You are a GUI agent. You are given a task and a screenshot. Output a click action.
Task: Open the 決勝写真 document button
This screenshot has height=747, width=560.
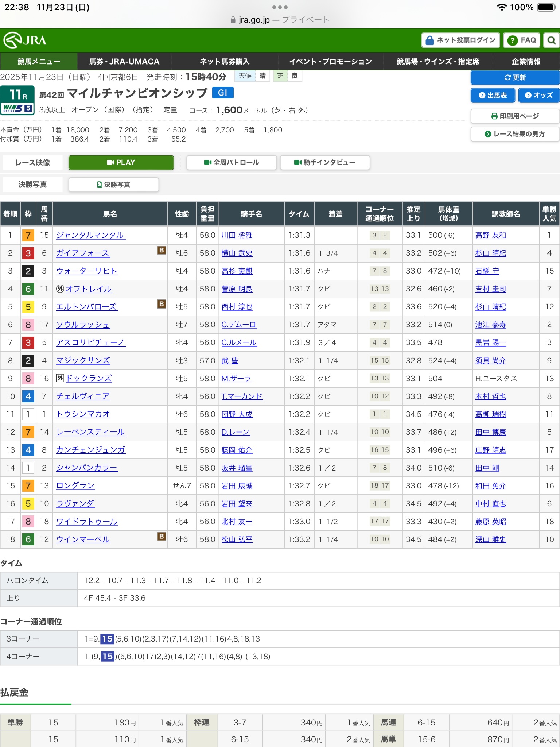point(114,185)
